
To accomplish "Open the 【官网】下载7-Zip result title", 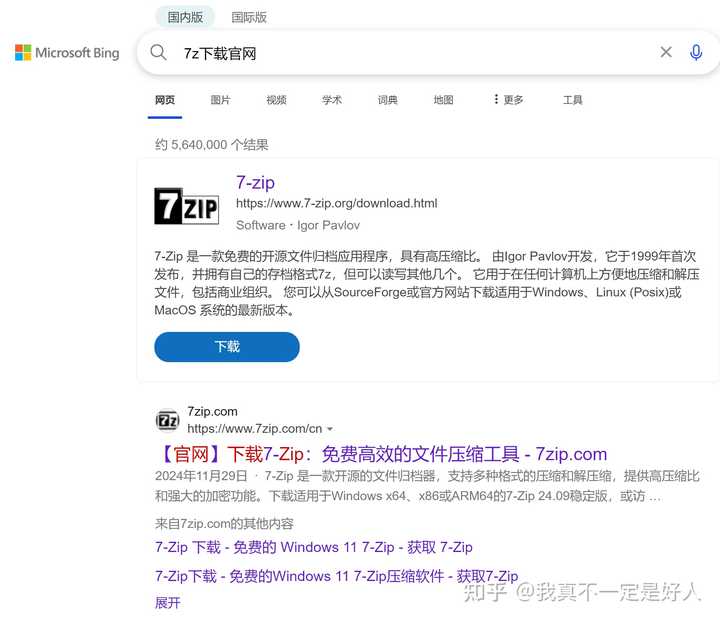I will pyautogui.click(x=381, y=454).
